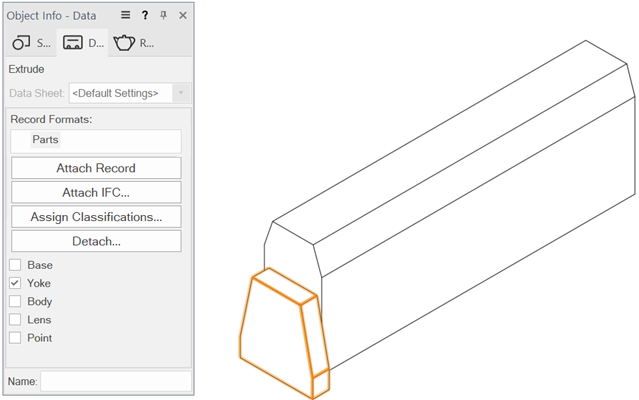Pin the Object Info palette
The height and width of the screenshot is (400, 639).
click(x=164, y=15)
